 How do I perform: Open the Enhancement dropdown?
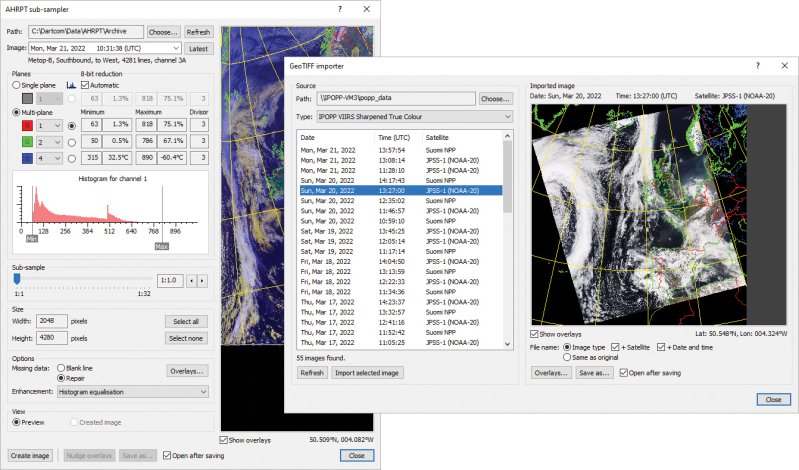point(132,392)
